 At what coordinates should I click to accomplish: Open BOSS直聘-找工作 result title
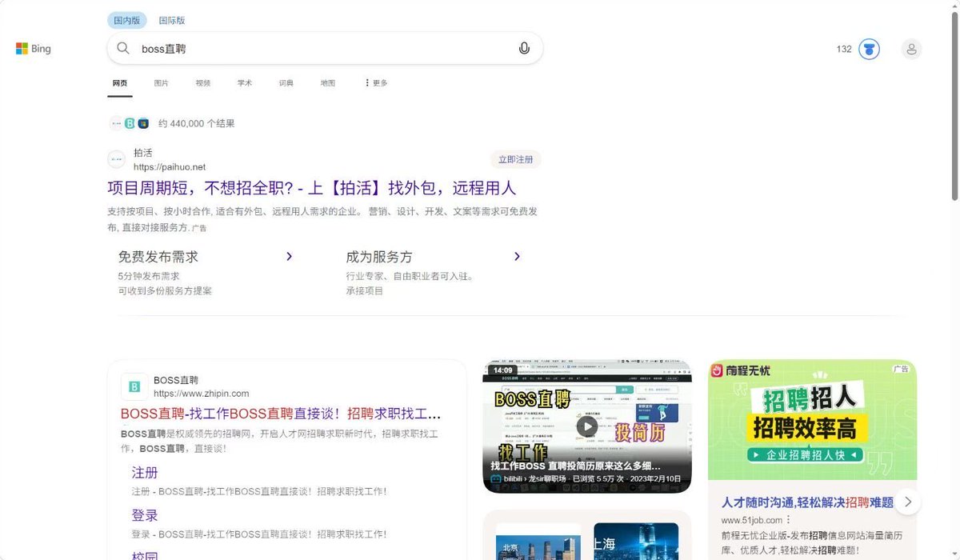[x=281, y=414]
